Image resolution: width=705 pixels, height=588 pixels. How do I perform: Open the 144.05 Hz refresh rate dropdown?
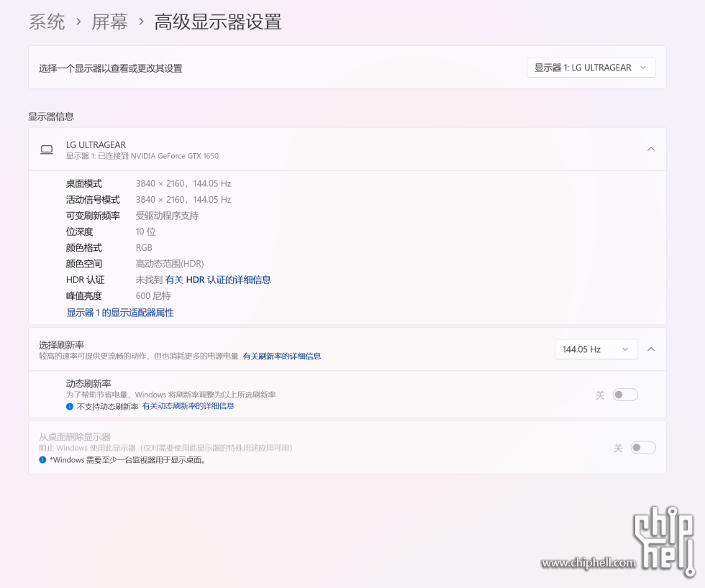pyautogui.click(x=596, y=349)
